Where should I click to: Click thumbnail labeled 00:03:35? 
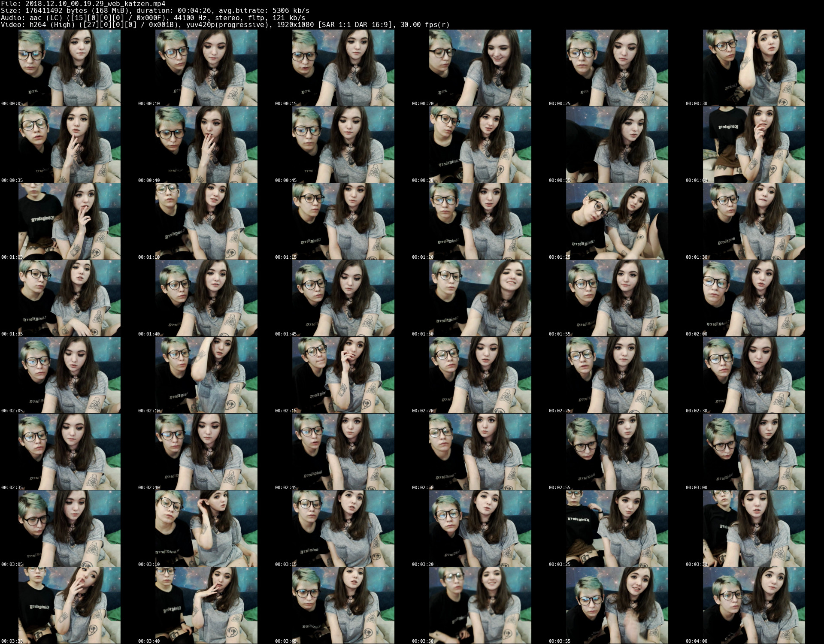pyautogui.click(x=70, y=605)
